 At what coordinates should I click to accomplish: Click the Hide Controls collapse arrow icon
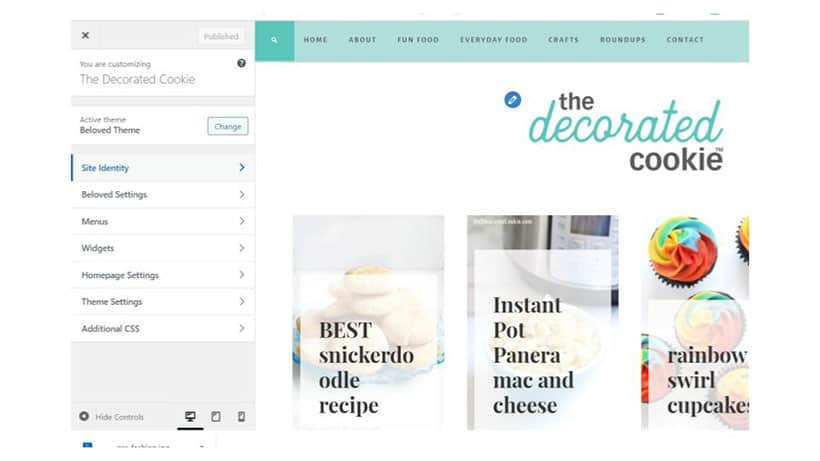click(84, 417)
